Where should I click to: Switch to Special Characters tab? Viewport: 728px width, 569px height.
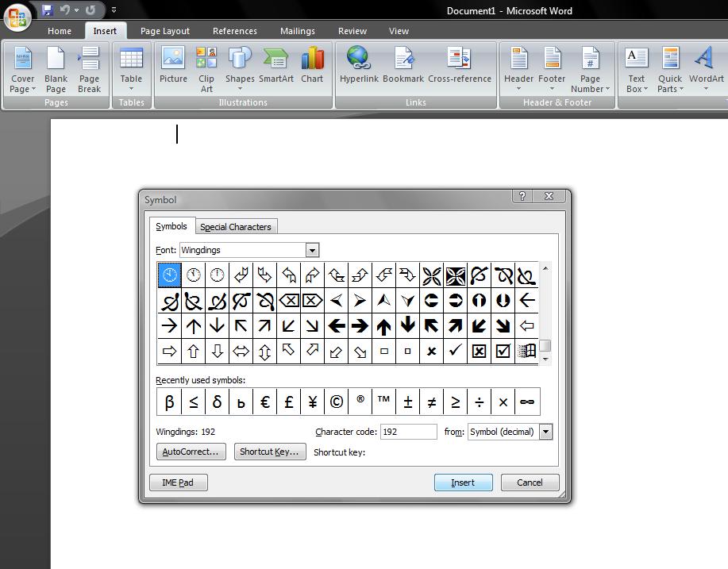tap(236, 227)
